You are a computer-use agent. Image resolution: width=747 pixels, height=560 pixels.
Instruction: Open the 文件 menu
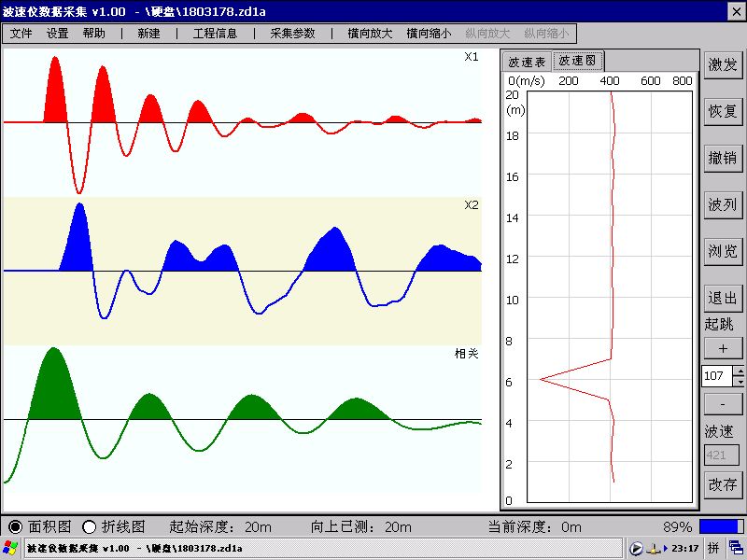(x=21, y=33)
